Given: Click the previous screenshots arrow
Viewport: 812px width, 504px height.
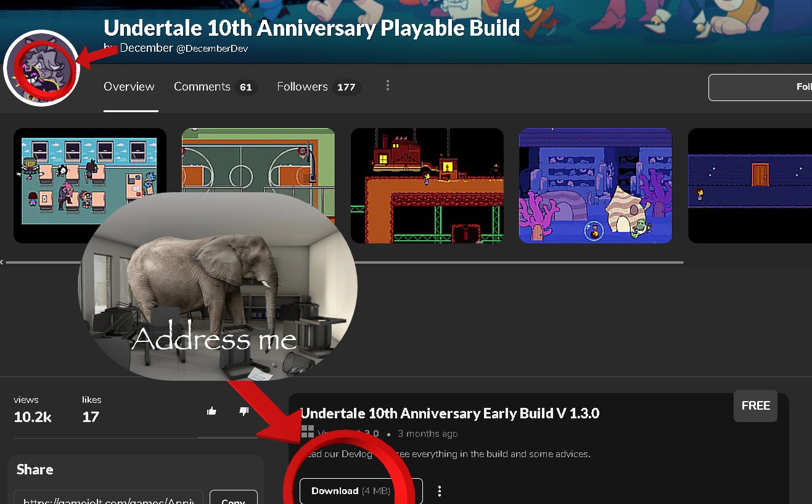Looking at the screenshot, I should tap(2, 261).
